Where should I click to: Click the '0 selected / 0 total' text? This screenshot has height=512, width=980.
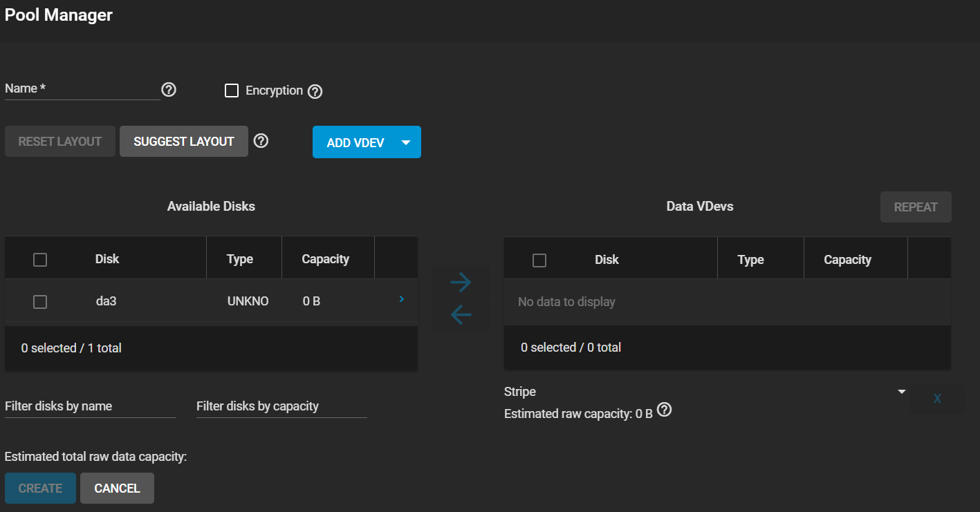click(x=571, y=348)
